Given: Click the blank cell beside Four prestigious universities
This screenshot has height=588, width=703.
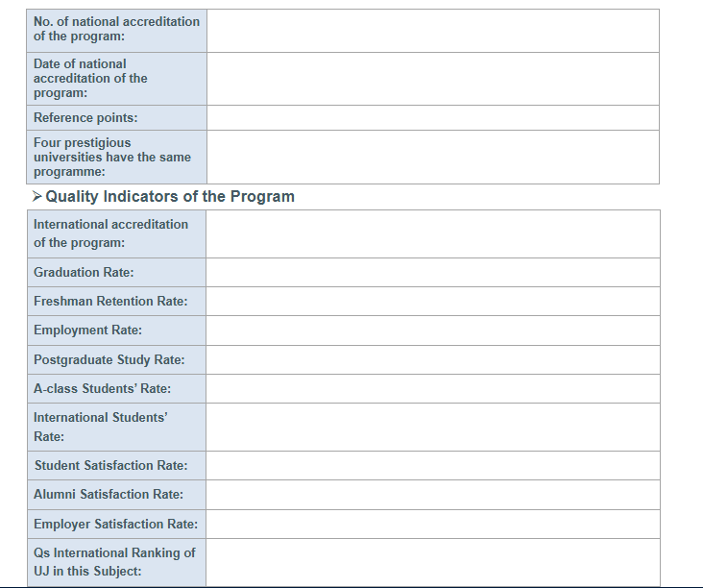Looking at the screenshot, I should (x=432, y=157).
